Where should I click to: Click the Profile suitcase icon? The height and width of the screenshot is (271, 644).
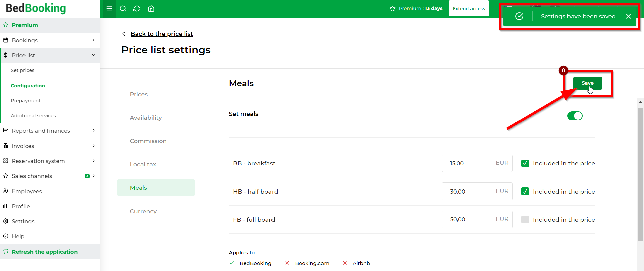tap(6, 206)
